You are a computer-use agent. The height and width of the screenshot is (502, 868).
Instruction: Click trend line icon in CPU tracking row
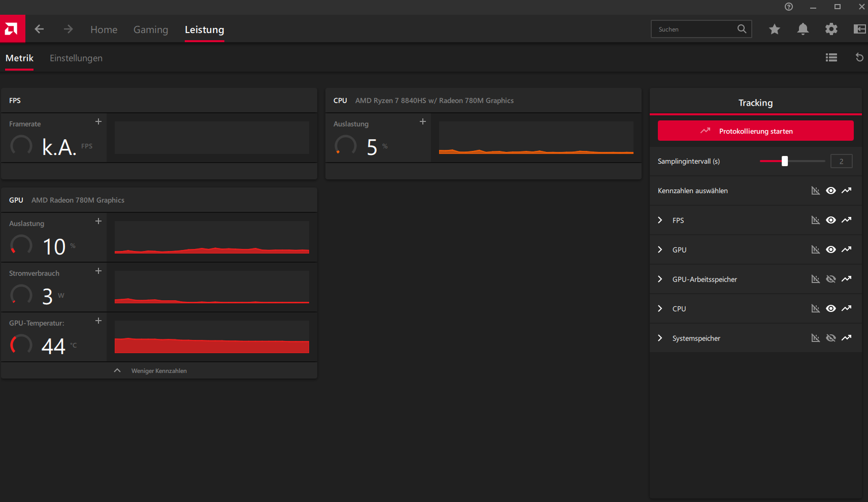(x=846, y=308)
